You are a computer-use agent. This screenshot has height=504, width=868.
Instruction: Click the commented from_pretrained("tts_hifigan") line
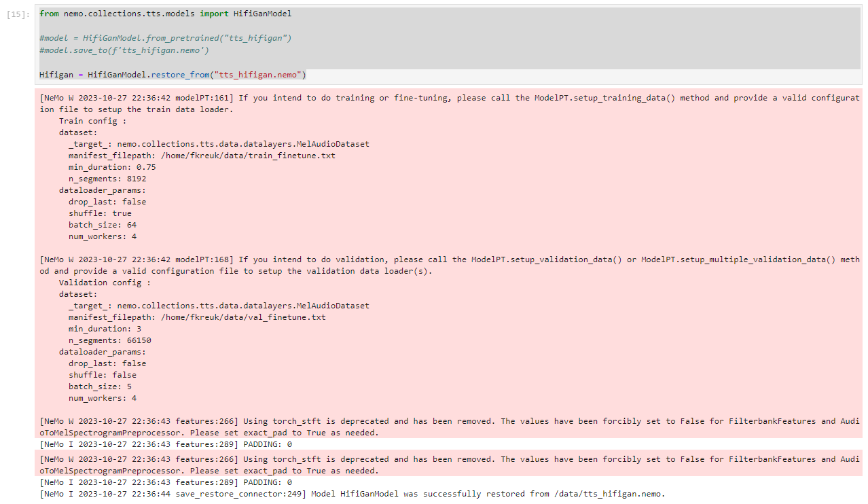[x=166, y=38]
